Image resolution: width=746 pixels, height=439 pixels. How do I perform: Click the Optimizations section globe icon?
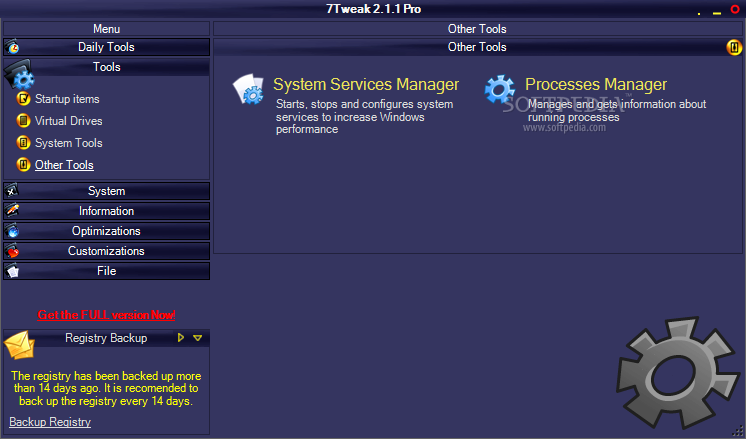click(x=12, y=231)
